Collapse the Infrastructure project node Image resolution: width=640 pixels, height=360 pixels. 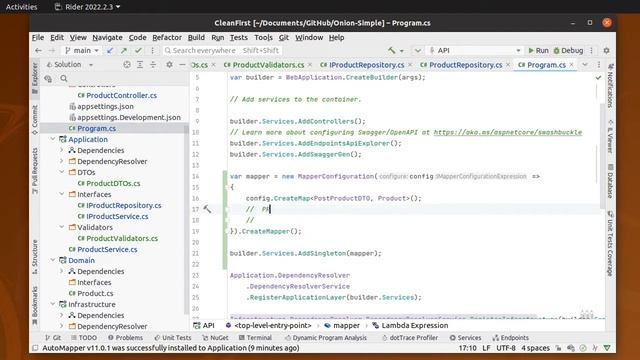53,304
